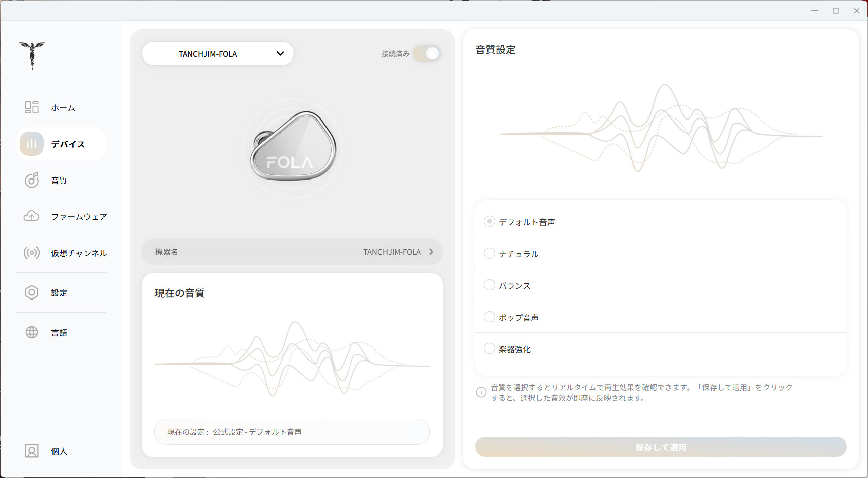Click the info icon beside the hint text
This screenshot has width=868, height=478.
point(481,392)
